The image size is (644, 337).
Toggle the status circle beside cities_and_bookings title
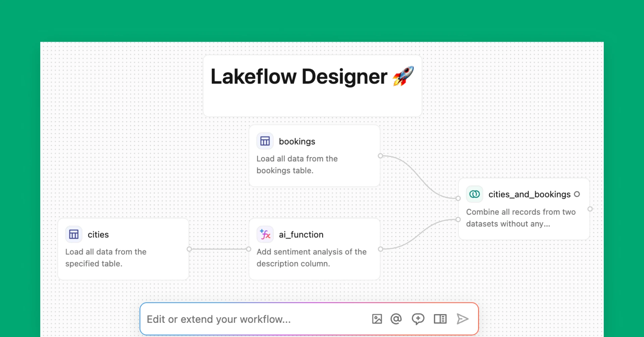point(578,194)
